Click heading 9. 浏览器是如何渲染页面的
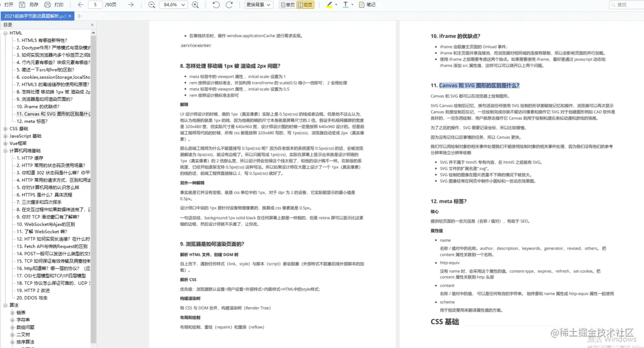 click(212, 244)
